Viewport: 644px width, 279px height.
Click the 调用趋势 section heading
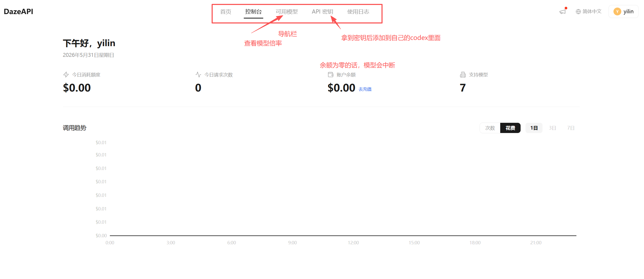[75, 128]
